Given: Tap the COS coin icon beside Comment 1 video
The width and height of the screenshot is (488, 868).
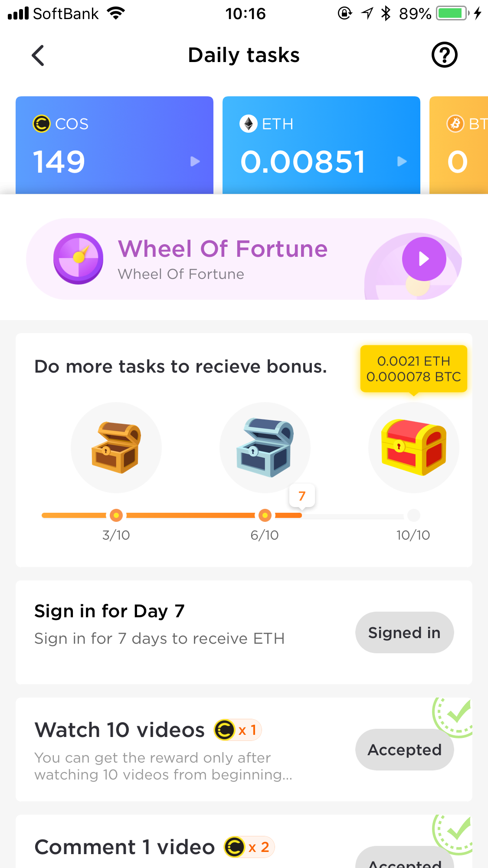Looking at the screenshot, I should tap(235, 847).
